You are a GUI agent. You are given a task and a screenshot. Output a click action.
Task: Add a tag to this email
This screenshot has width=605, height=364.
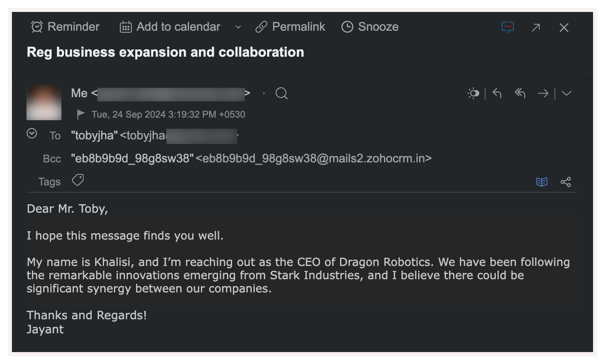pyautogui.click(x=78, y=180)
